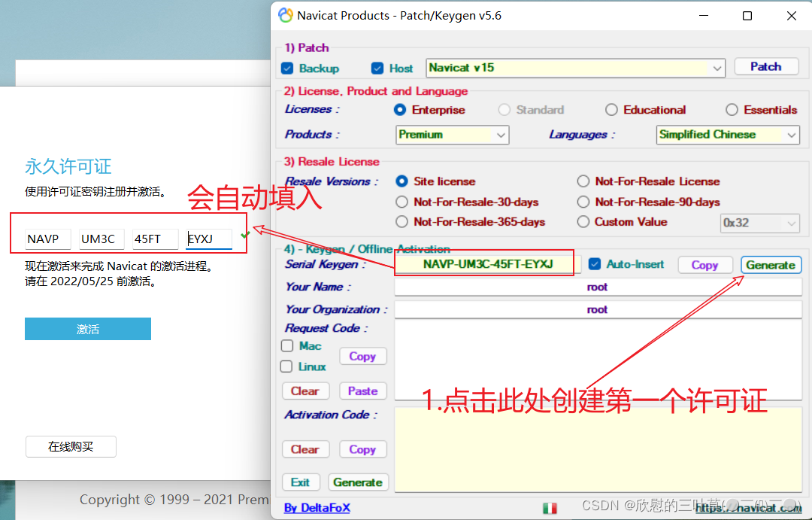812x520 pixels.
Task: Toggle the Host checkbox
Action: pos(377,68)
